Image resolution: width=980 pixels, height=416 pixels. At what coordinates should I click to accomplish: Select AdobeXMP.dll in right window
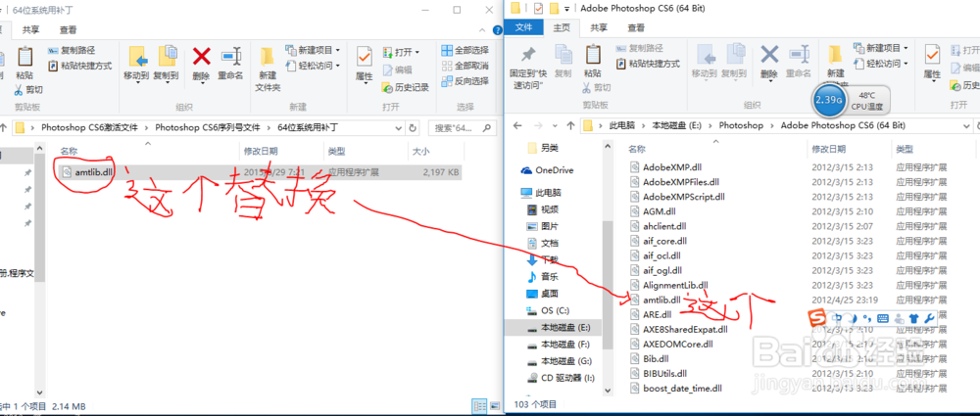click(x=665, y=166)
